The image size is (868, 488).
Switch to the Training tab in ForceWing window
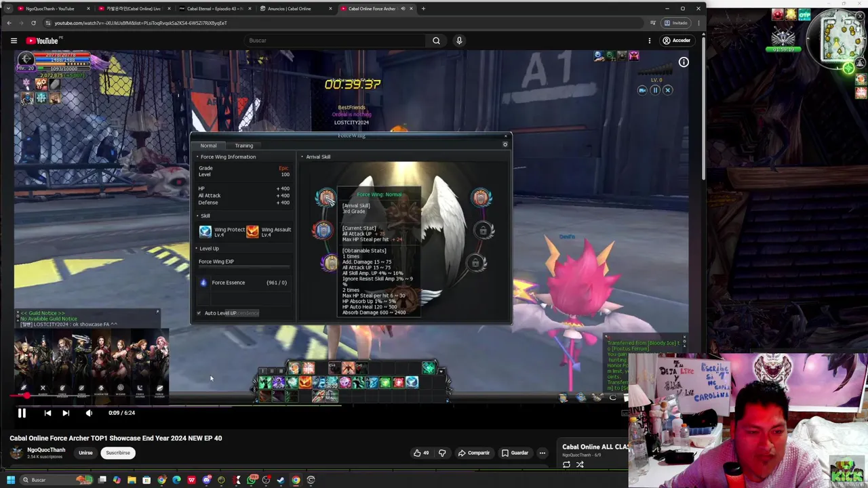click(x=244, y=146)
